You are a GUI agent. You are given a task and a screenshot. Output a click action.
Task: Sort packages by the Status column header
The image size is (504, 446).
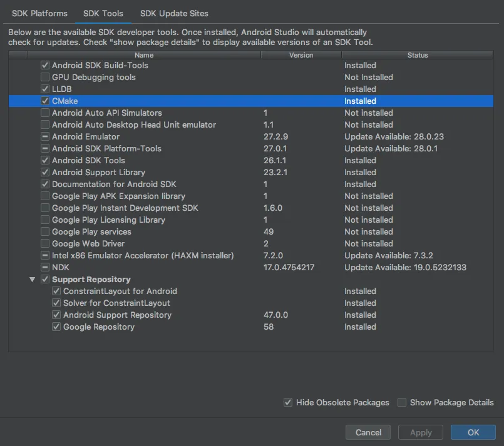(418, 55)
